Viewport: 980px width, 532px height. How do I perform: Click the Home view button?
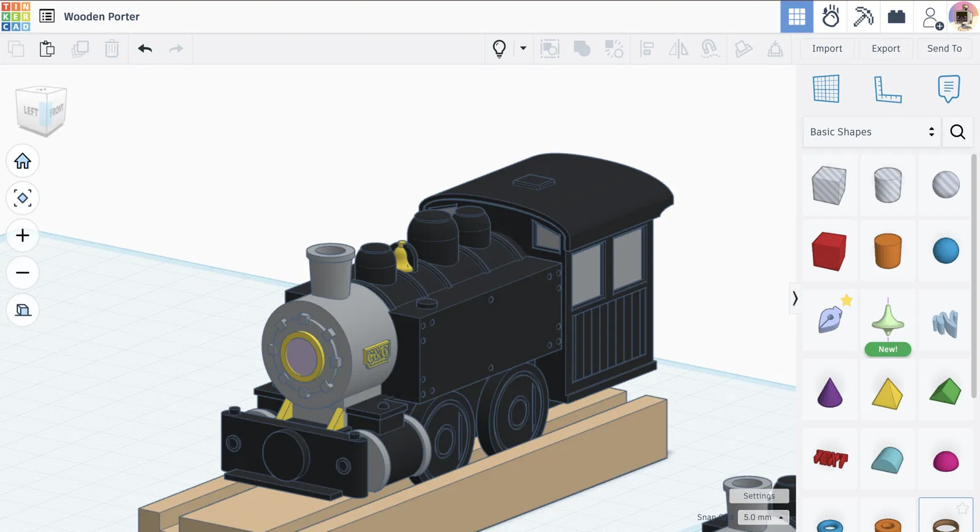pos(23,161)
